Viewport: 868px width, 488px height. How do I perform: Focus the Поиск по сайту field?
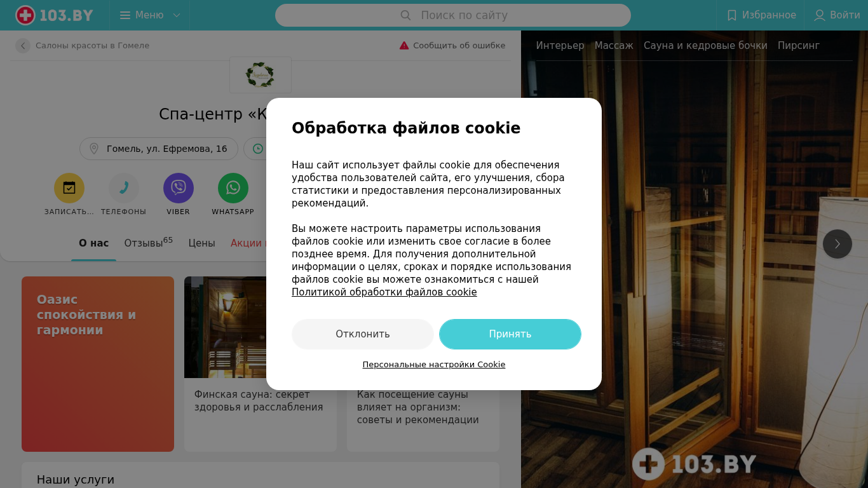click(453, 15)
